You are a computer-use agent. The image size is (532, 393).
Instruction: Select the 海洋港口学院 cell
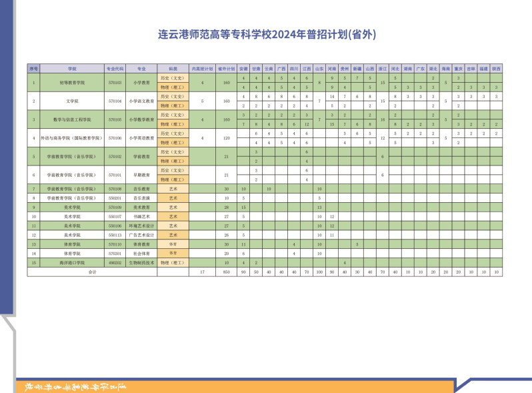[72, 263]
